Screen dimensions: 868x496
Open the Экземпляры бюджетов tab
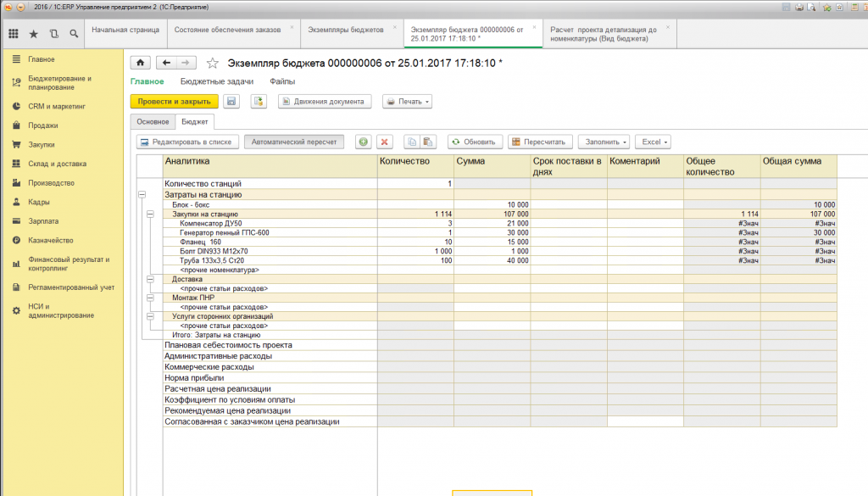point(345,29)
